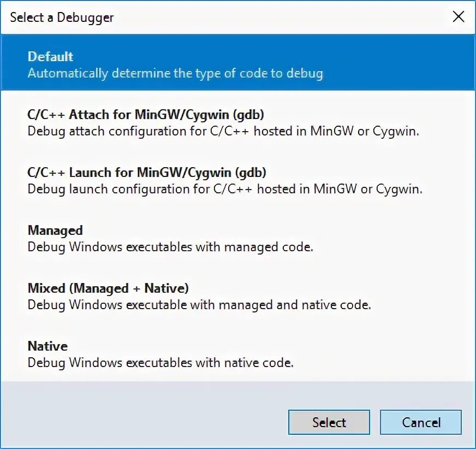The height and width of the screenshot is (449, 476).
Task: Click the Cancel button
Action: (421, 422)
